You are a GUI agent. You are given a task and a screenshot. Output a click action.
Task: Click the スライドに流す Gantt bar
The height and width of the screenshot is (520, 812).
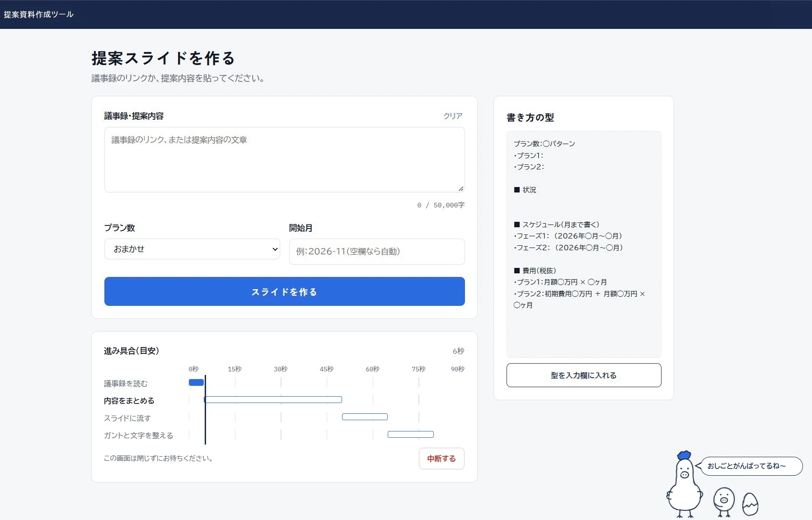pyautogui.click(x=365, y=417)
